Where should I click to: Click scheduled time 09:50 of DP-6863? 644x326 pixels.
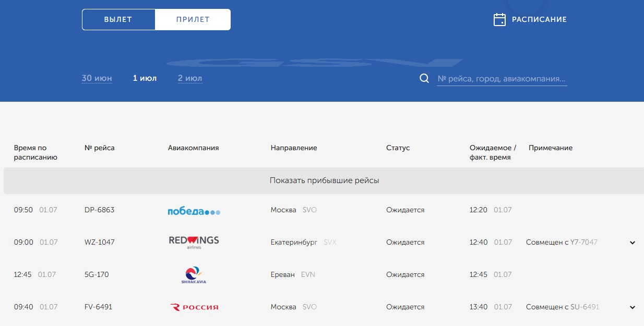tap(23, 210)
